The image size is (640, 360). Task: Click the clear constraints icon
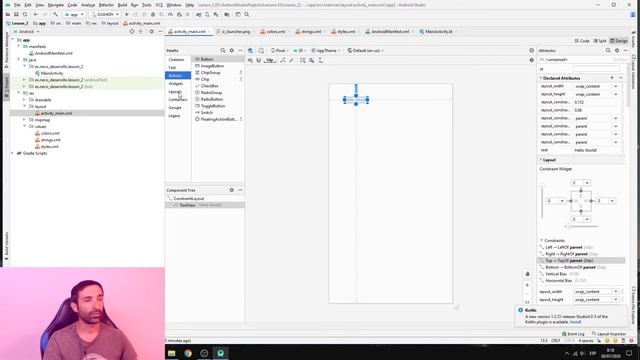point(282,60)
